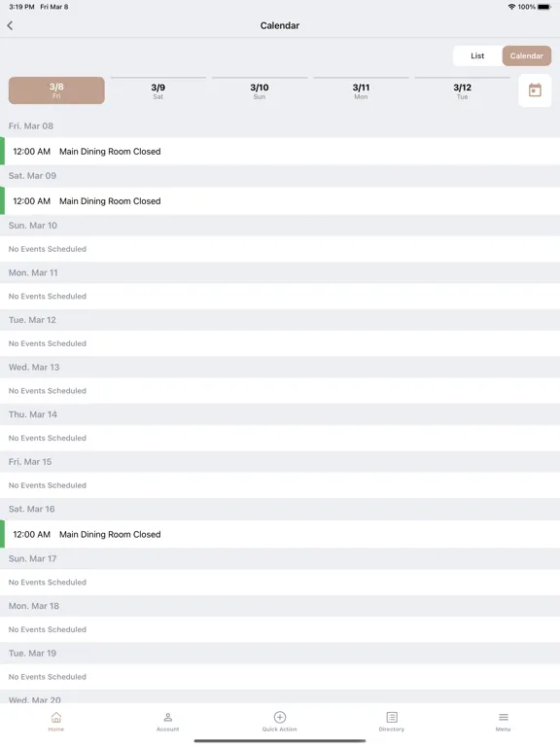Open the Directory tab icon
560x747 pixels.
pos(392,717)
